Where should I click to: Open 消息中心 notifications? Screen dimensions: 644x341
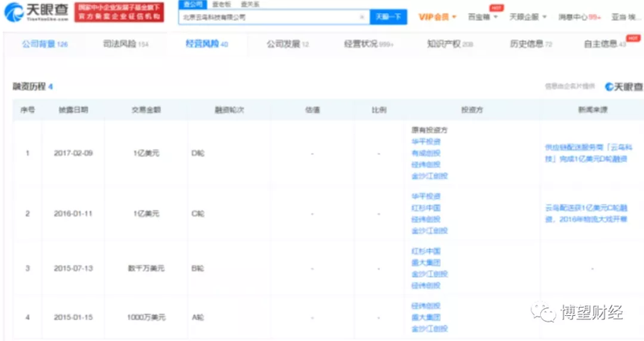pyautogui.click(x=579, y=17)
